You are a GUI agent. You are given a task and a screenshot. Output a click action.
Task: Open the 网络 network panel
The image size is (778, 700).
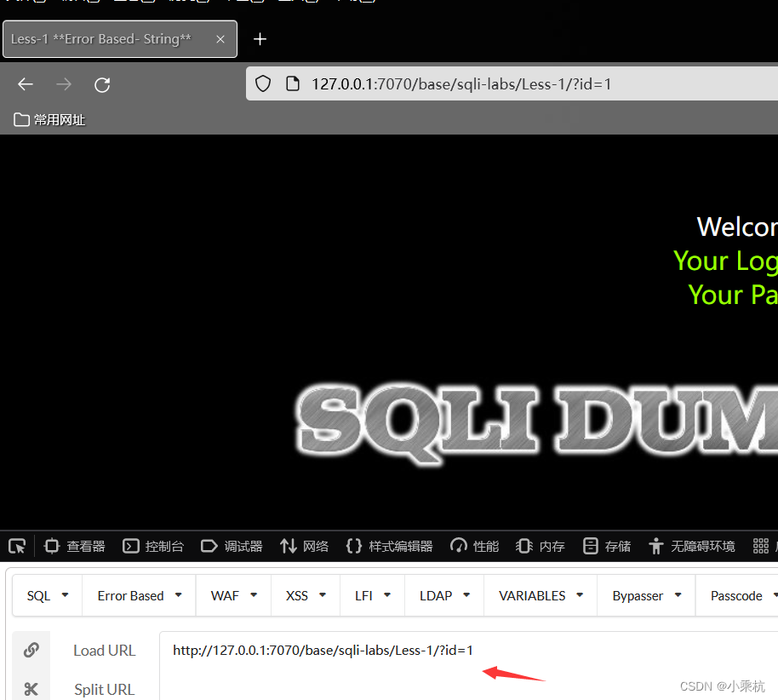click(304, 546)
